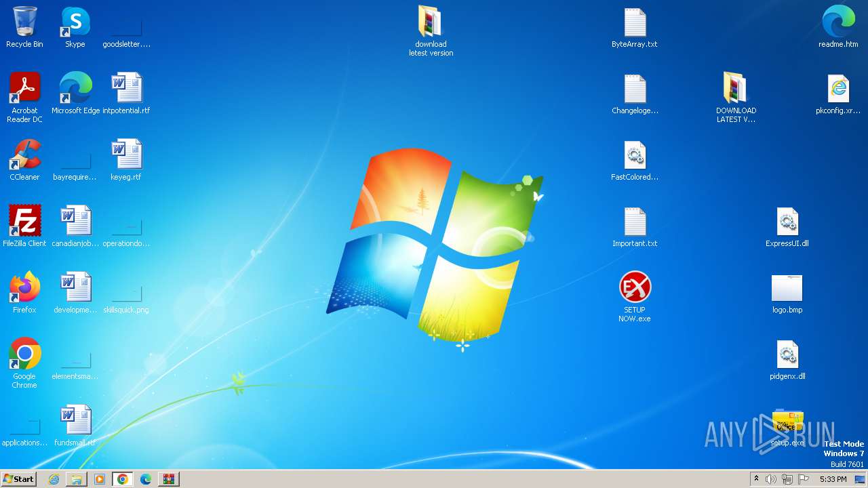The height and width of the screenshot is (488, 868).
Task: Open Chrome from the taskbar
Action: tap(123, 479)
